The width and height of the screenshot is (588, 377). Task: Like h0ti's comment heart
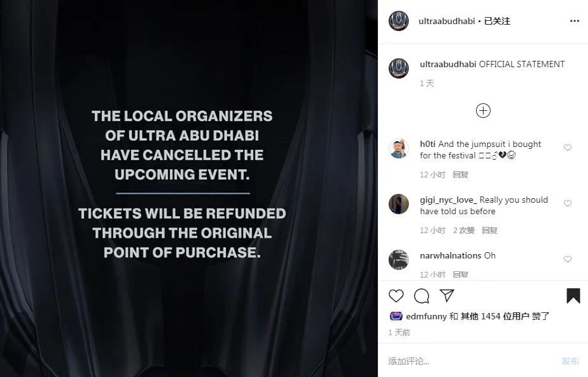(568, 148)
